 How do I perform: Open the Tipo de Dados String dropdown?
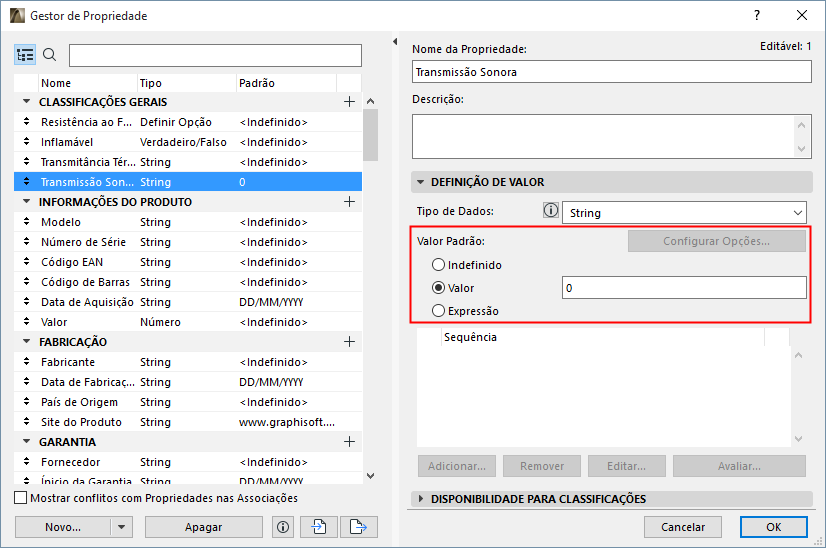684,213
